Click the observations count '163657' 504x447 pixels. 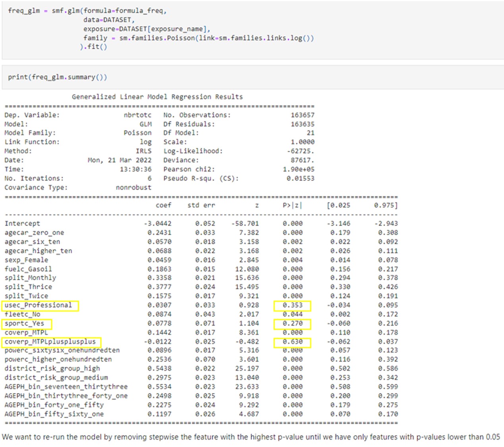pyautogui.click(x=302, y=115)
